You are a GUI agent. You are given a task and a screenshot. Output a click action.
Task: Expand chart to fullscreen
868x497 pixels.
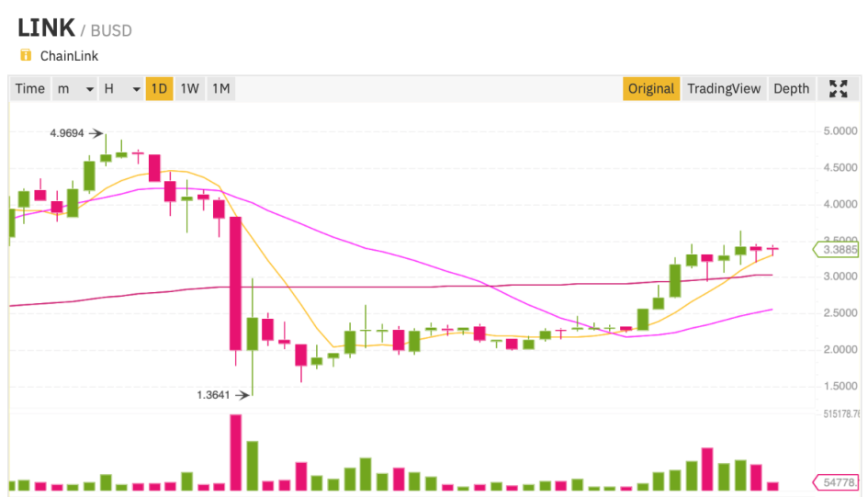(838, 88)
